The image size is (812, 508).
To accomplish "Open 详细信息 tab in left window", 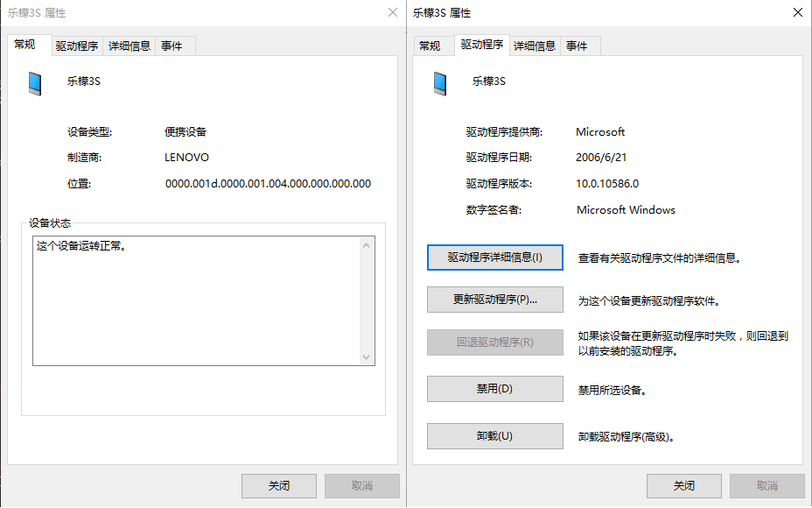I will (129, 46).
